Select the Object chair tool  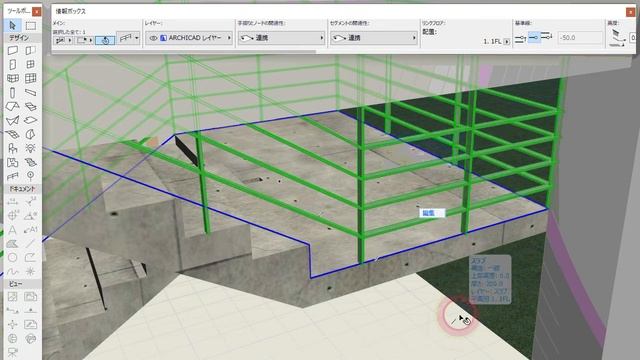pyautogui.click(x=13, y=148)
